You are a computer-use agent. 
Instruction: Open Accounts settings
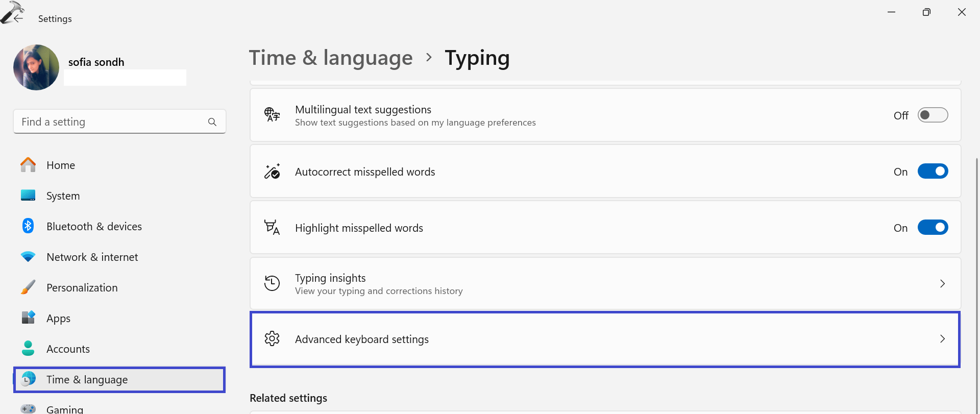68,349
